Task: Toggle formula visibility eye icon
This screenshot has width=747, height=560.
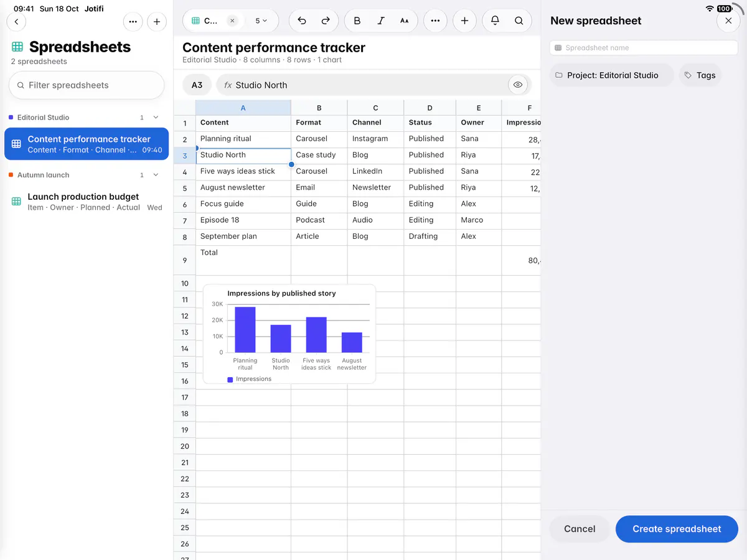Action: [518, 85]
